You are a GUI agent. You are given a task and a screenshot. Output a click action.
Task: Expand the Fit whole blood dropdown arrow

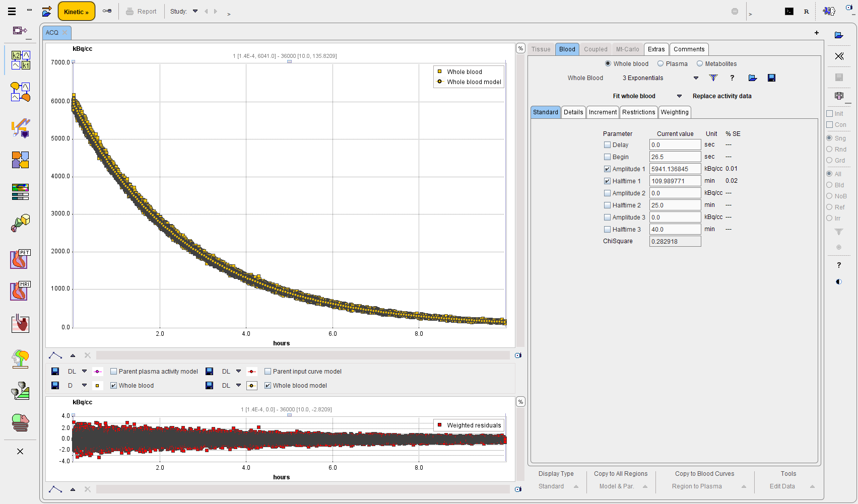pyautogui.click(x=679, y=96)
